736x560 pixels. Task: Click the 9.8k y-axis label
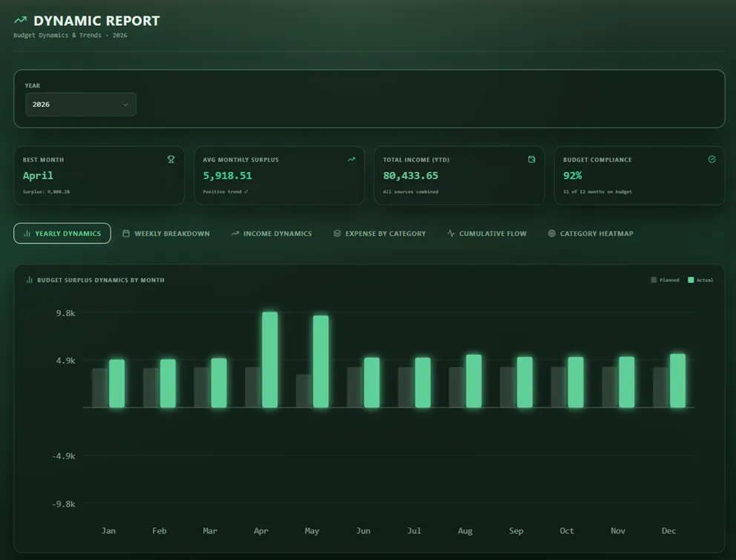[66, 313]
